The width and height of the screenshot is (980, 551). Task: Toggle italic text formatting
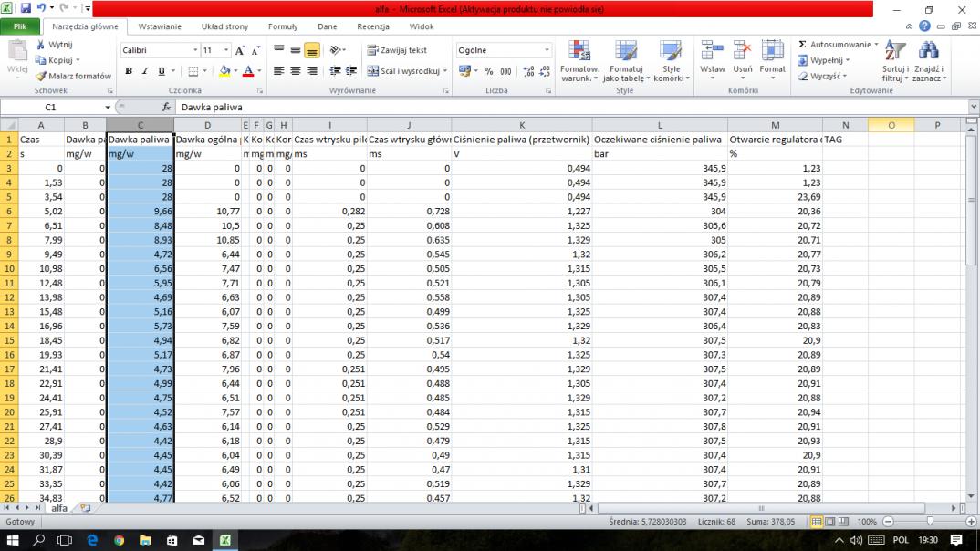[145, 71]
